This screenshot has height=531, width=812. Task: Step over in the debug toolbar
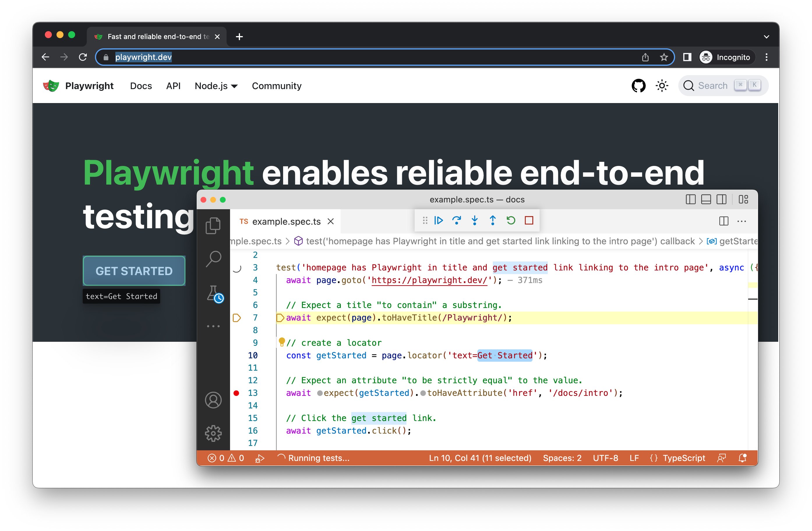(x=457, y=220)
